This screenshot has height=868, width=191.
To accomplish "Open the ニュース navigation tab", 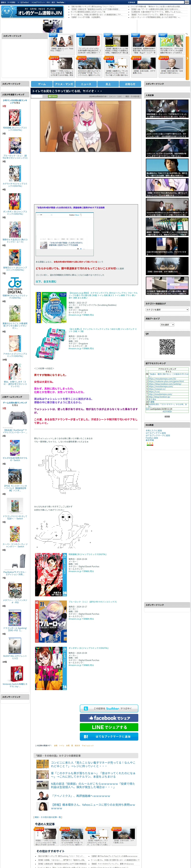I will click(86, 84).
